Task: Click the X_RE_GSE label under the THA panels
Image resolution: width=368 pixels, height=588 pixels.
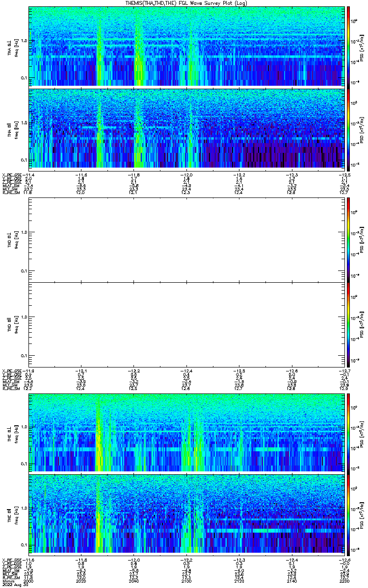Action: click(x=13, y=174)
